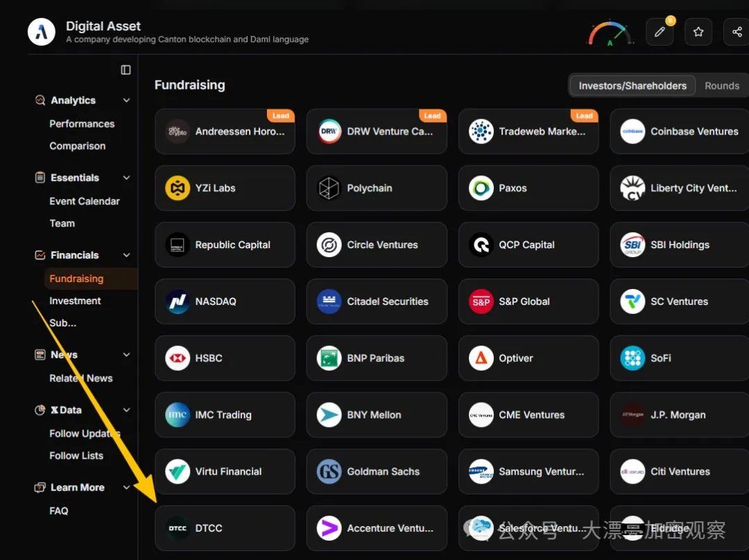The width and height of the screenshot is (749, 560).
Task: Collapse the Learn More section chevron
Action: [127, 487]
